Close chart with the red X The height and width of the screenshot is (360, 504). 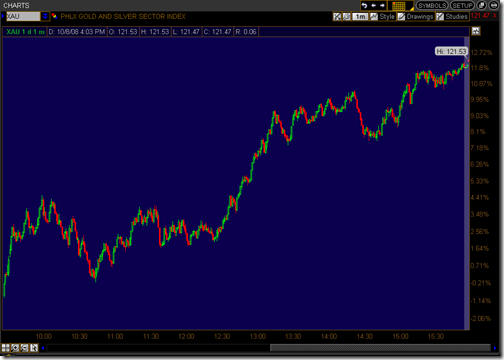click(x=495, y=16)
